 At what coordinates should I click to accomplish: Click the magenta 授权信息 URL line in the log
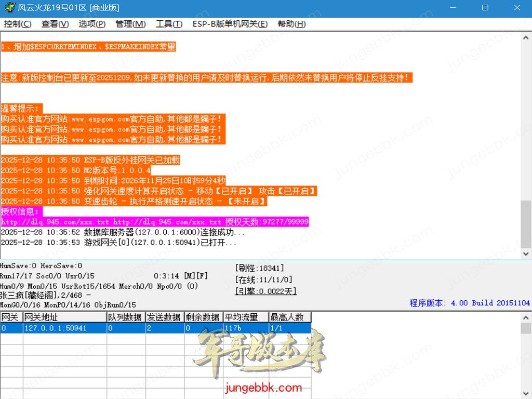154,222
